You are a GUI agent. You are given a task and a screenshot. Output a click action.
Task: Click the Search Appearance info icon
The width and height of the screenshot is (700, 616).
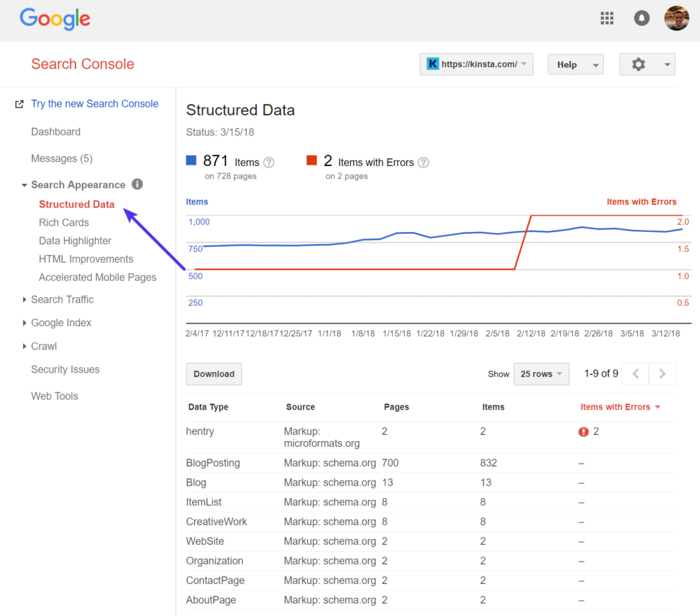pyautogui.click(x=137, y=184)
